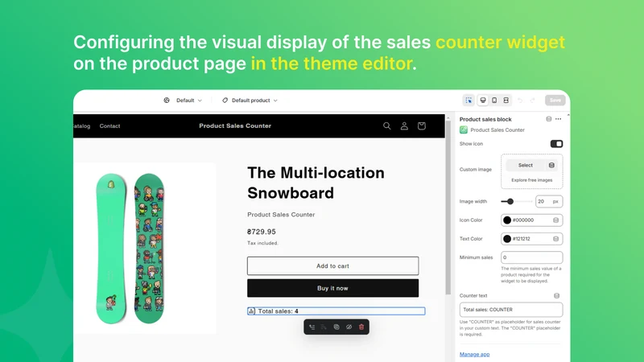Click the Add to cart button
Viewport: 644px width, 362px height.
tap(332, 266)
